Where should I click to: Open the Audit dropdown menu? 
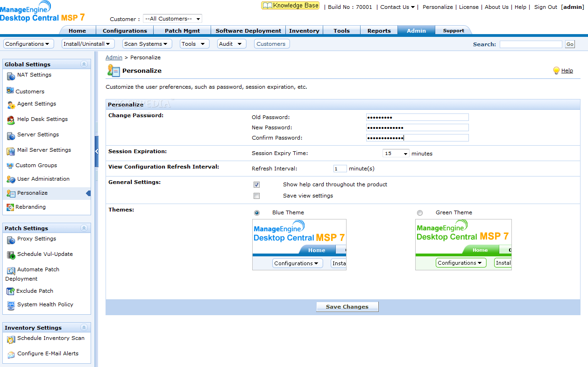[x=232, y=44]
